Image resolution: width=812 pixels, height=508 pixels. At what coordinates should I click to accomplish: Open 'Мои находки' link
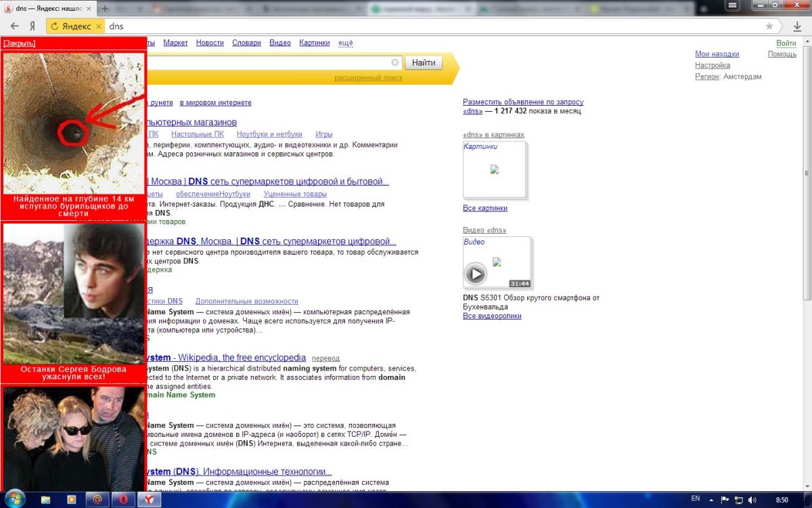coord(717,54)
